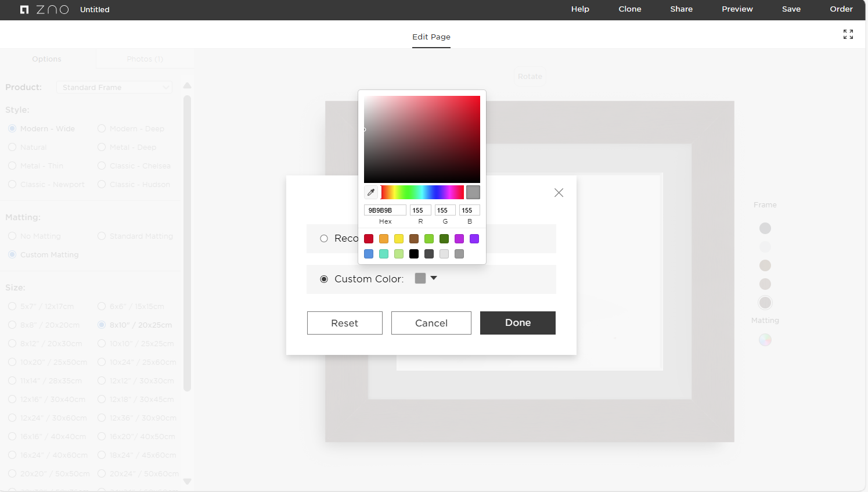This screenshot has width=868, height=492.
Task: Click the Custom Color gray swatch
Action: tap(420, 278)
